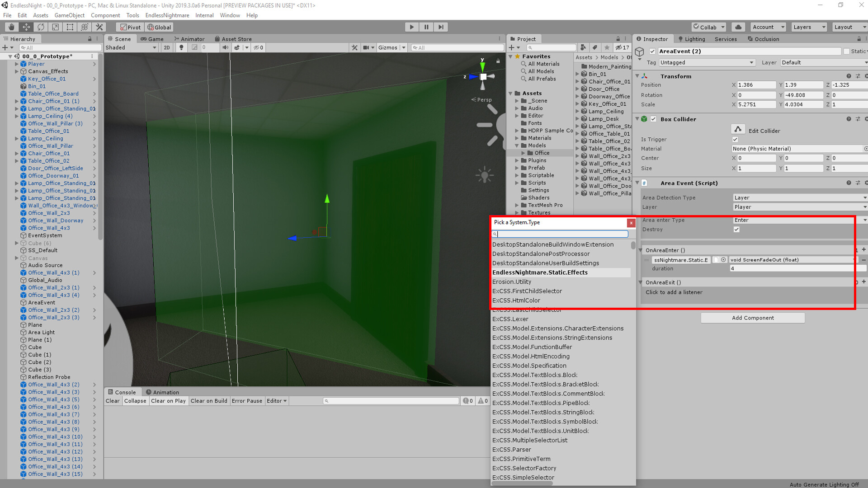The width and height of the screenshot is (868, 488).
Task: Select the Move tool
Action: 26,27
